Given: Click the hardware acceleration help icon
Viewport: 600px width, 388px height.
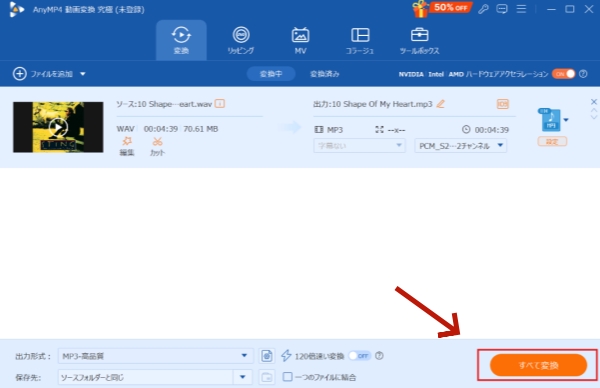Looking at the screenshot, I should (583, 74).
